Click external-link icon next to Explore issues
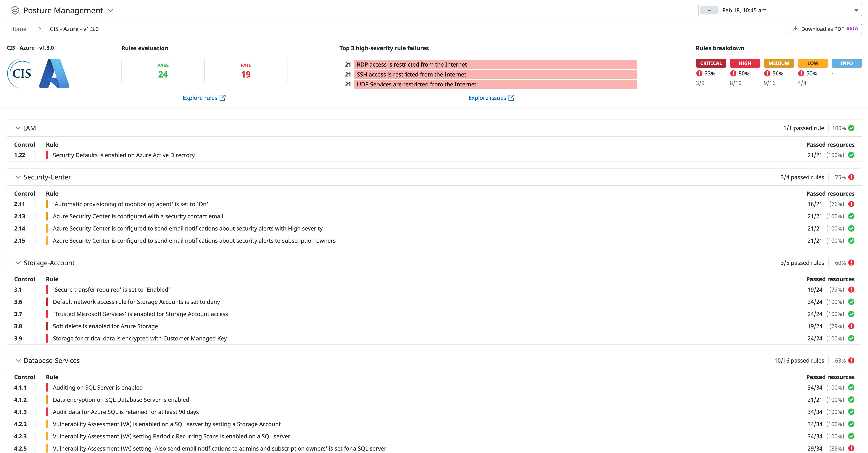The width and height of the screenshot is (868, 453). 511,98
